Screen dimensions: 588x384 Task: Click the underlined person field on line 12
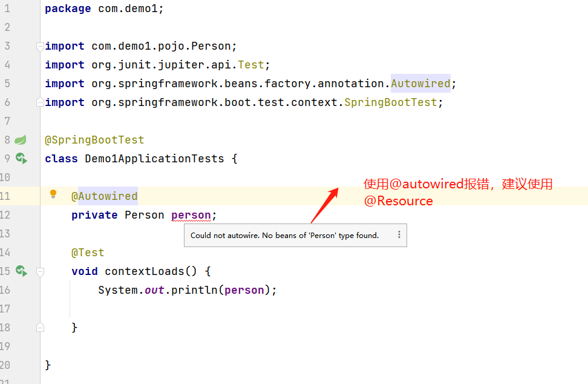191,215
